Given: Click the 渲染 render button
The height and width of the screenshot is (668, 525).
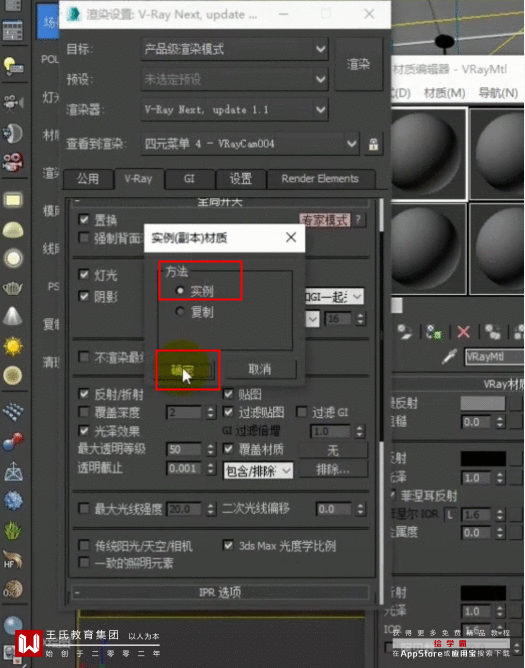Looking at the screenshot, I should 358,64.
